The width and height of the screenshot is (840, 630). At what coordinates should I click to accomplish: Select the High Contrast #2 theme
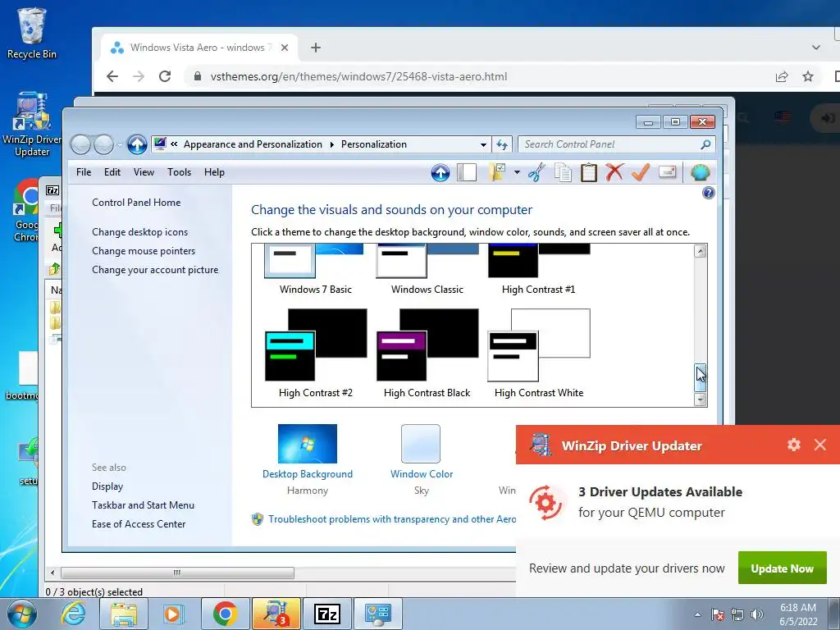coord(316,353)
